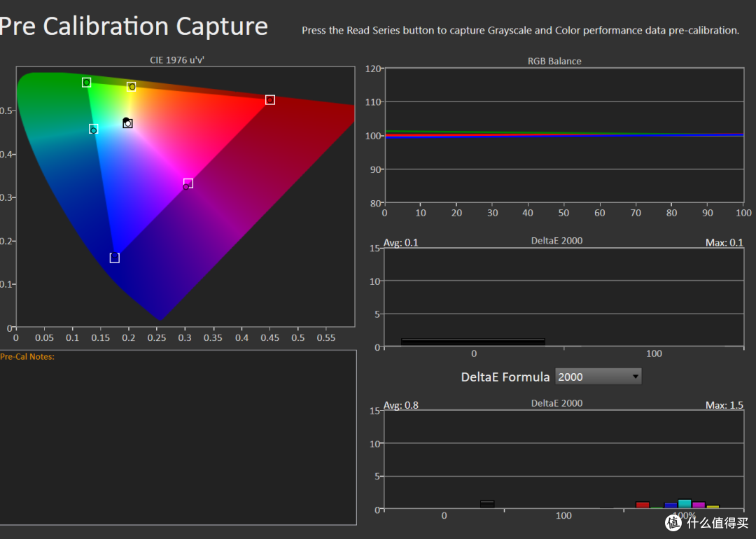The image size is (756, 539).
Task: Click the 'DeltaE Formula' label
Action: tap(505, 377)
